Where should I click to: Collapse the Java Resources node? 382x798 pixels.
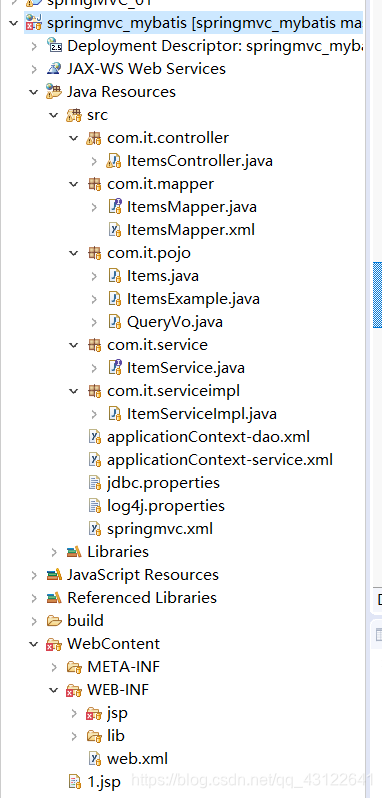[x=34, y=92]
